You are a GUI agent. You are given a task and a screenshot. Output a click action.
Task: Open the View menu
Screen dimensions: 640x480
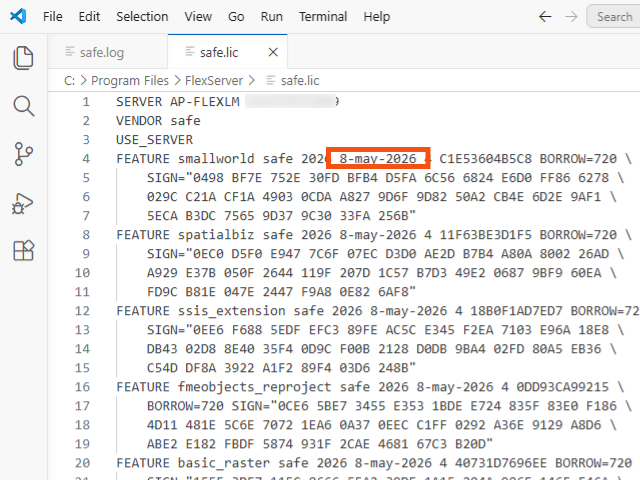tap(198, 17)
